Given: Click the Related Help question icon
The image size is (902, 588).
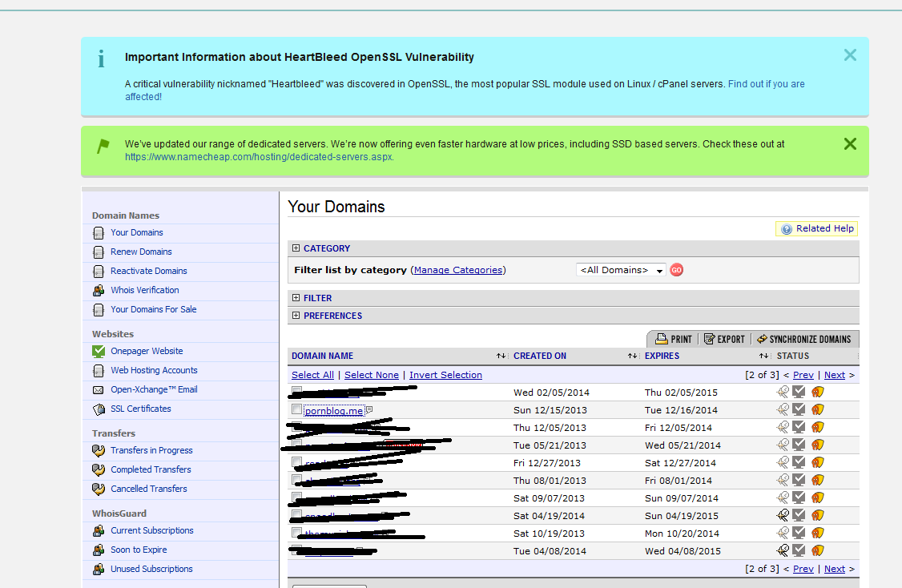Looking at the screenshot, I should [787, 229].
